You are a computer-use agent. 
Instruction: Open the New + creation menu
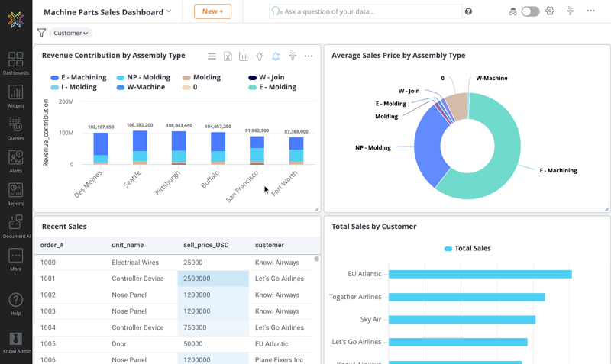[x=212, y=11]
